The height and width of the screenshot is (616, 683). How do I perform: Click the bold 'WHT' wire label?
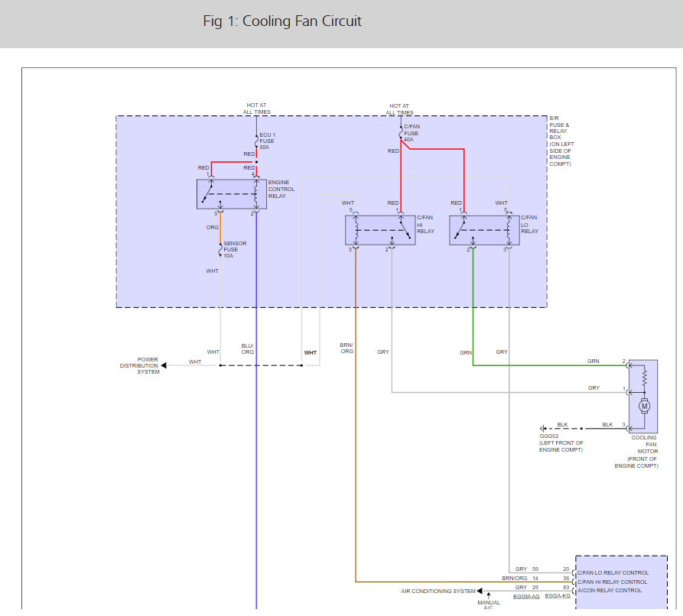[310, 352]
